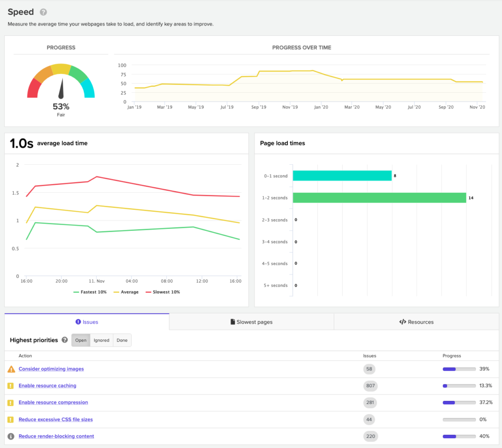Viewport: 502px width, 448px height.
Task: Click the help icon next to Speed heading
Action: coord(43,12)
